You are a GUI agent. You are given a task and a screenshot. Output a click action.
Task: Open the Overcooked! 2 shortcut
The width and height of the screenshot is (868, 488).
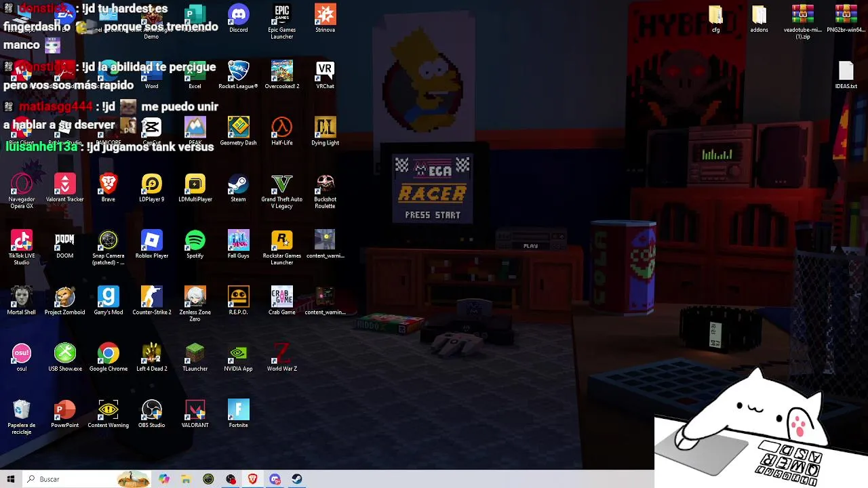[281, 75]
